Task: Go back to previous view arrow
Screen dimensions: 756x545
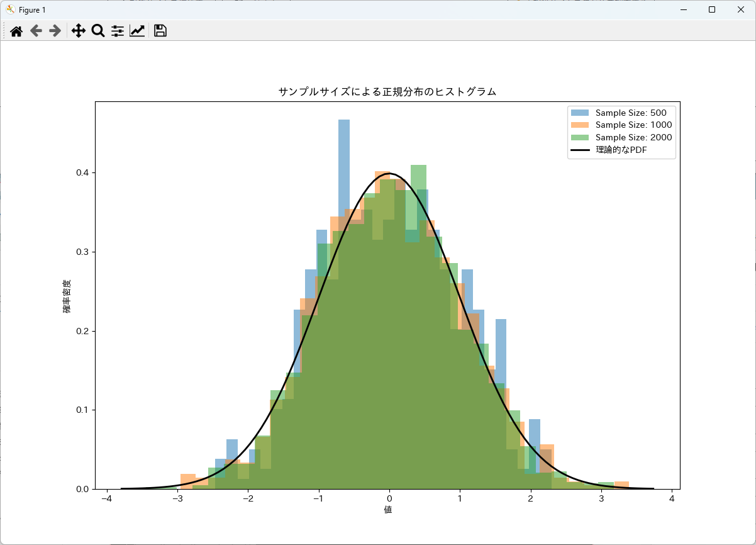Action: point(36,31)
